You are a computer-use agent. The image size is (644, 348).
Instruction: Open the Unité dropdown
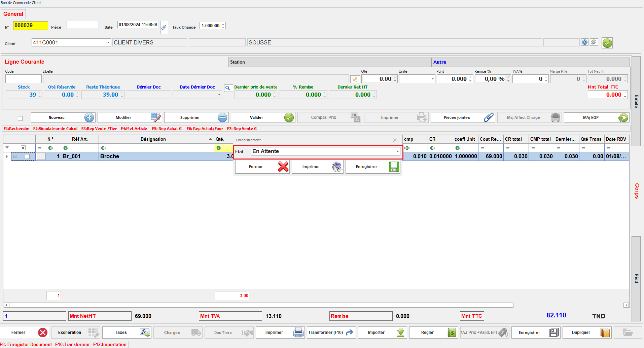point(432,79)
